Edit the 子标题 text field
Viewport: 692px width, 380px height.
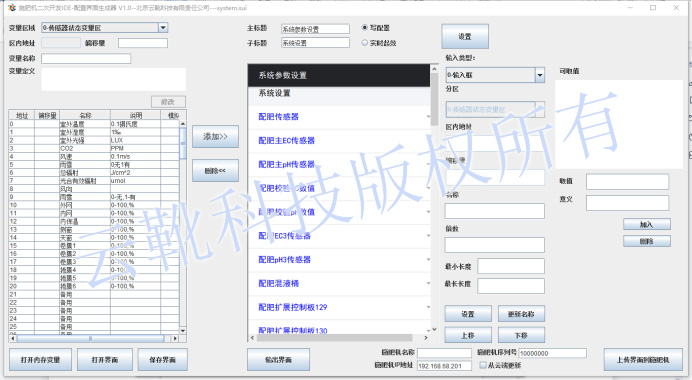tap(315, 43)
